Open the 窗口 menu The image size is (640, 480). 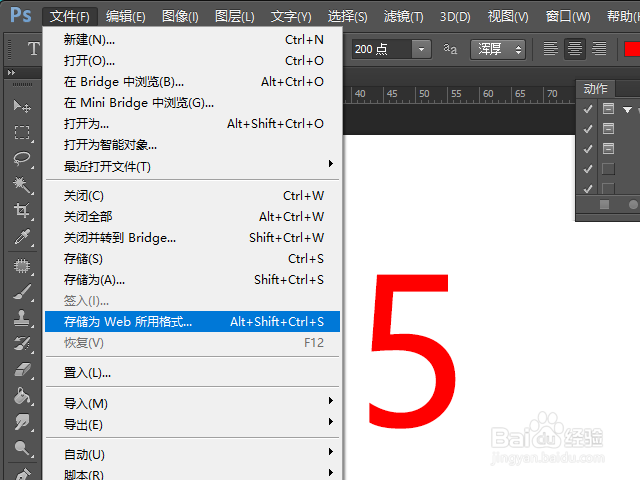point(568,16)
